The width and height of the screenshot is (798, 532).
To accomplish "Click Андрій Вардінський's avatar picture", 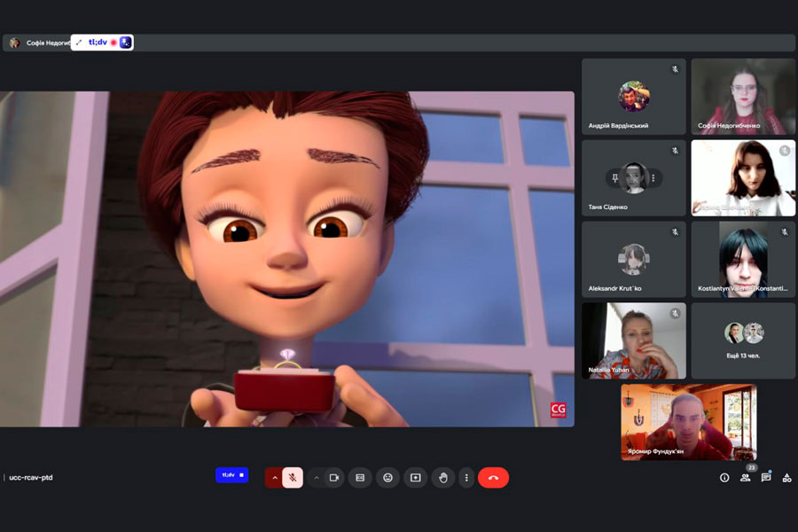I will pos(634,96).
